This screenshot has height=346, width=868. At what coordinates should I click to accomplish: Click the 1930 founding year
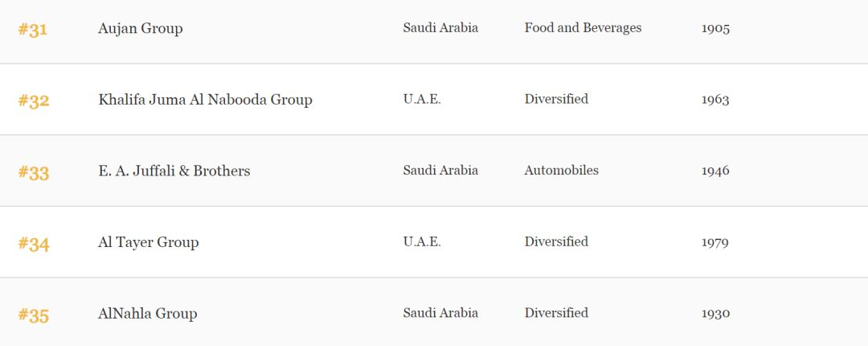click(715, 313)
